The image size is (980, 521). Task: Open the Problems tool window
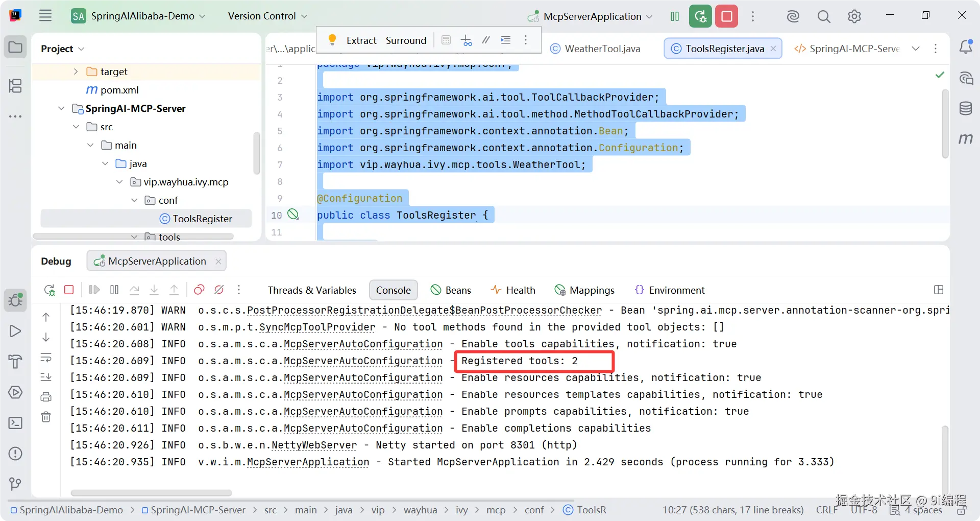coord(15,454)
